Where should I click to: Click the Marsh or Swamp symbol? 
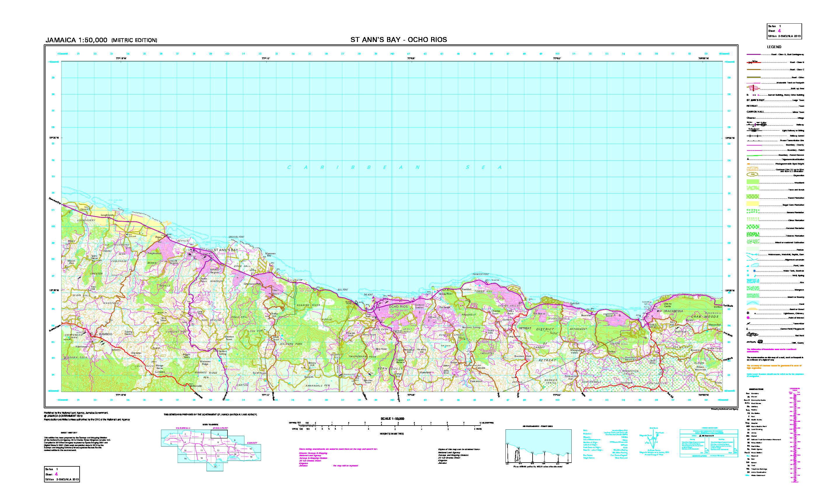point(752,296)
